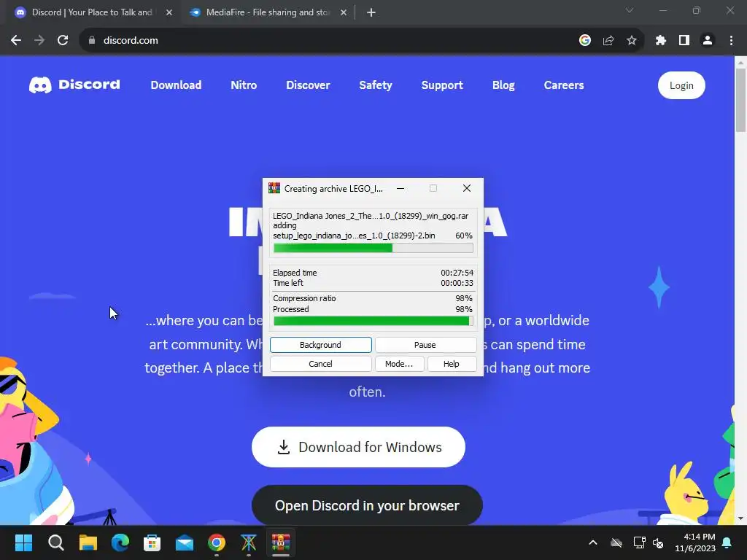Reload the discord.com page
The height and width of the screenshot is (560, 747).
click(63, 41)
